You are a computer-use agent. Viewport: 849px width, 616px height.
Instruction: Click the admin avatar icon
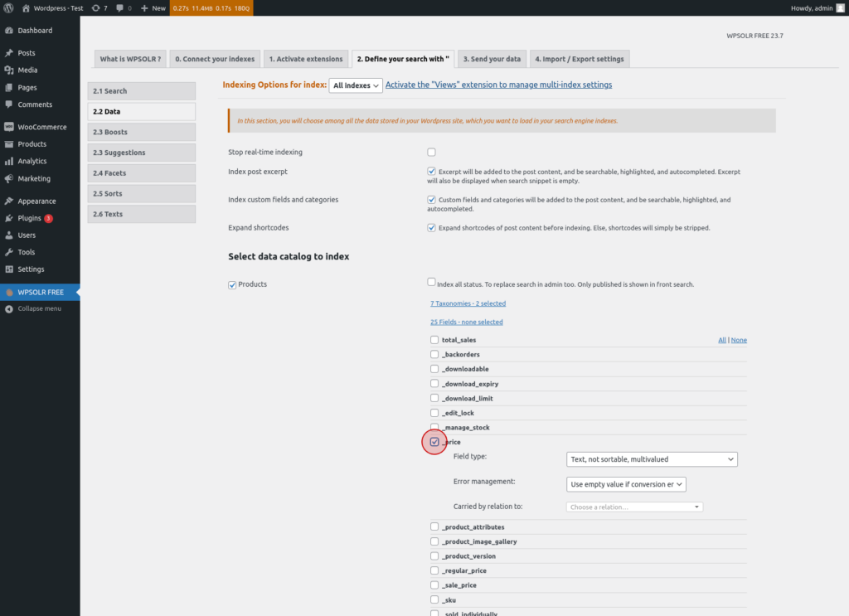tap(841, 8)
